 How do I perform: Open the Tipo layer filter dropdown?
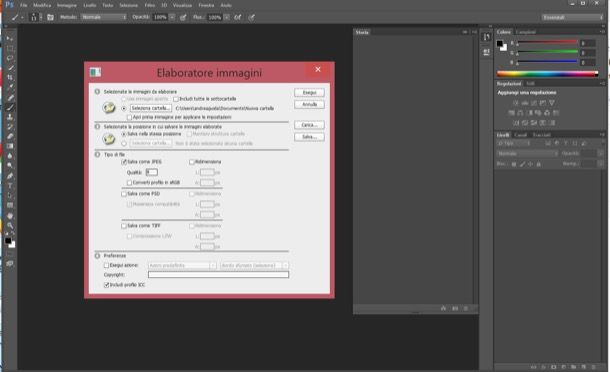[x=514, y=144]
